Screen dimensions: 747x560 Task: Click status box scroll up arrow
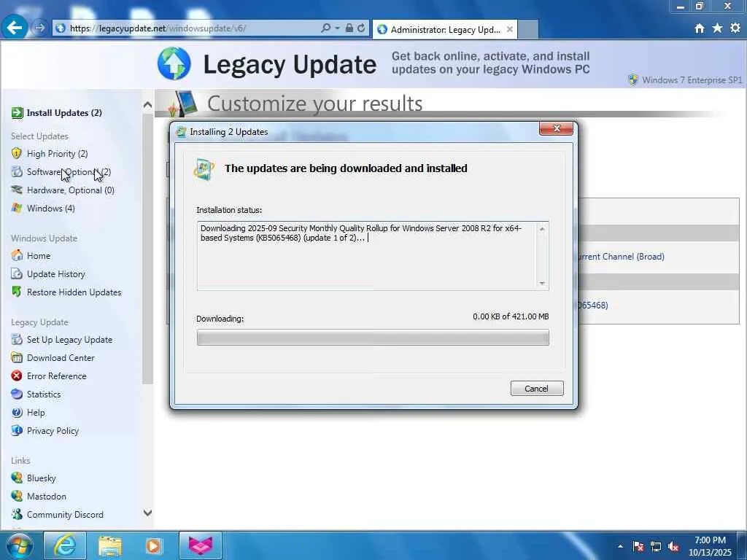542,229
